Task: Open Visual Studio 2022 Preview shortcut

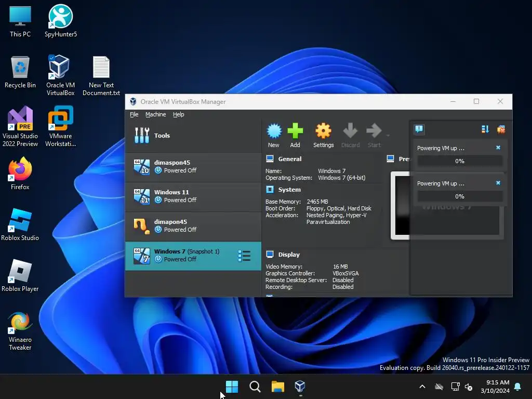Action: (x=20, y=126)
